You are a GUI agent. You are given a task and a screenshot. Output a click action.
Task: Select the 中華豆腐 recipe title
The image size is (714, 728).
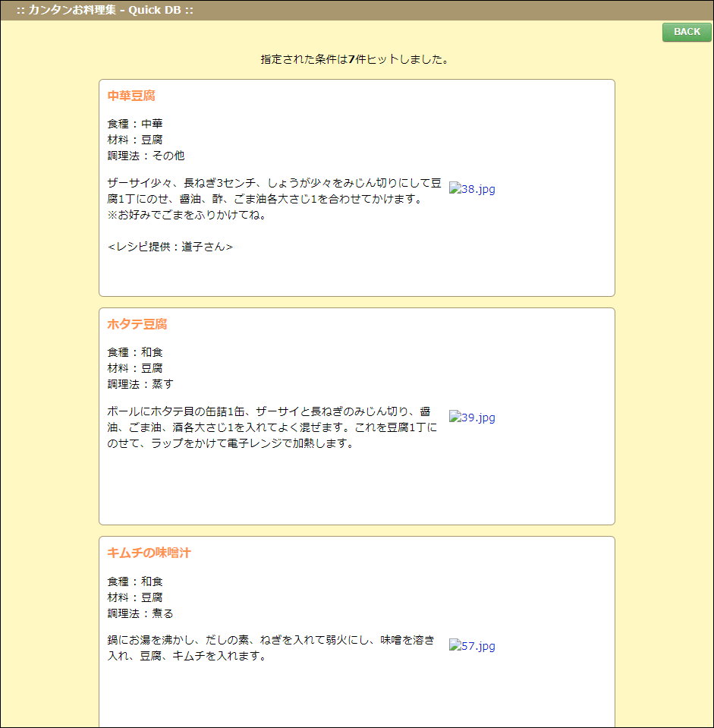tap(131, 96)
